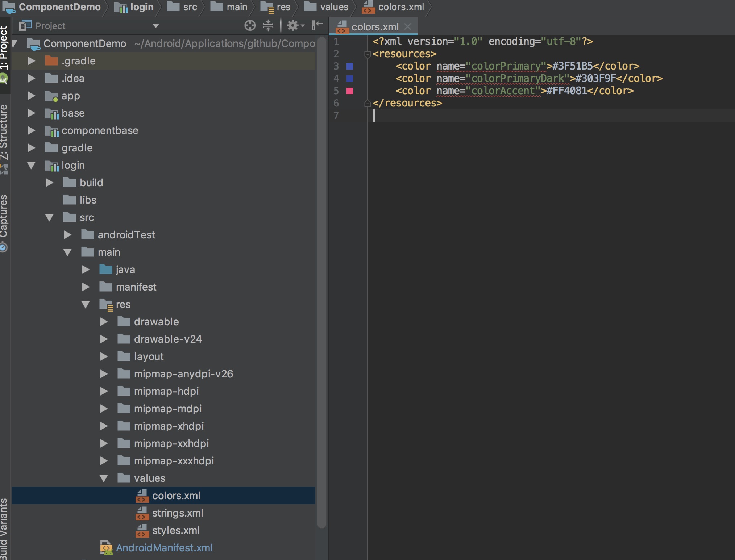Toggle the Structure side tool window
Screen dimensions: 735x560
coord(4,132)
